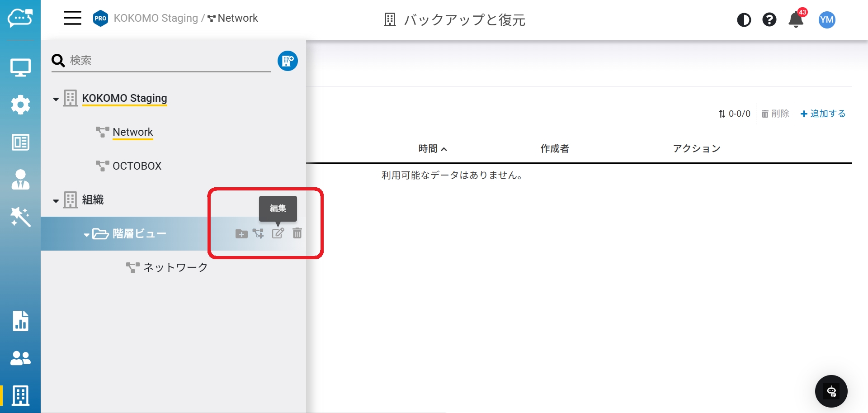Open the chatbot assistant button
The width and height of the screenshot is (868, 413).
point(831,391)
